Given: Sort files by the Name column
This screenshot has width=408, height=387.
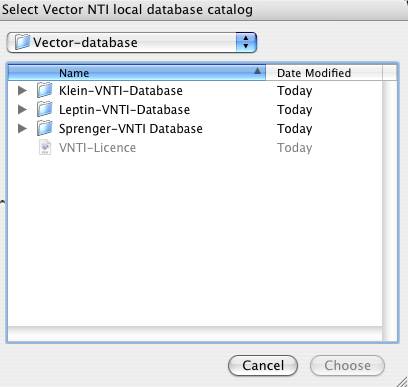Looking at the screenshot, I should pyautogui.click(x=137, y=73).
